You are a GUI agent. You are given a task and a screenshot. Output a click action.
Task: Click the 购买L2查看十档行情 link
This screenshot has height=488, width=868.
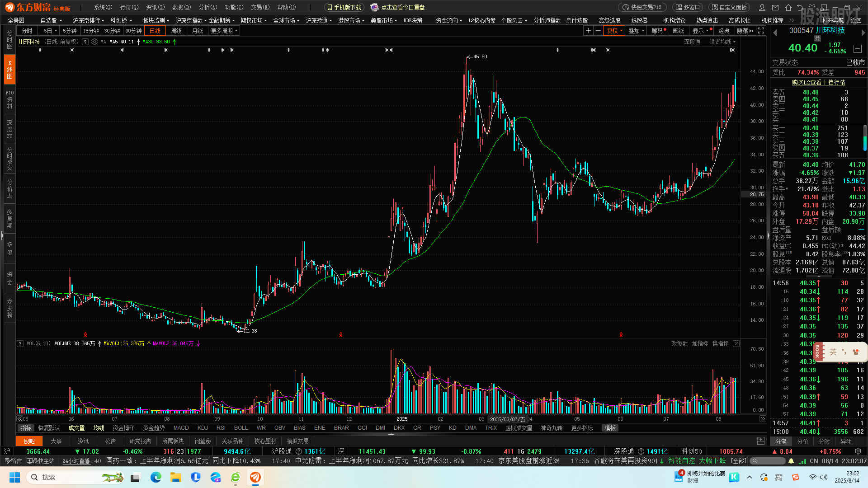(x=818, y=82)
